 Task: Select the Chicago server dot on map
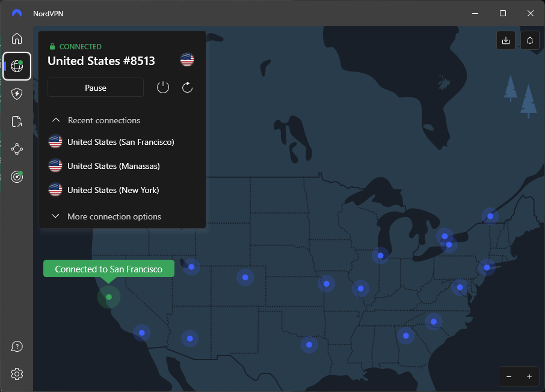(380, 256)
